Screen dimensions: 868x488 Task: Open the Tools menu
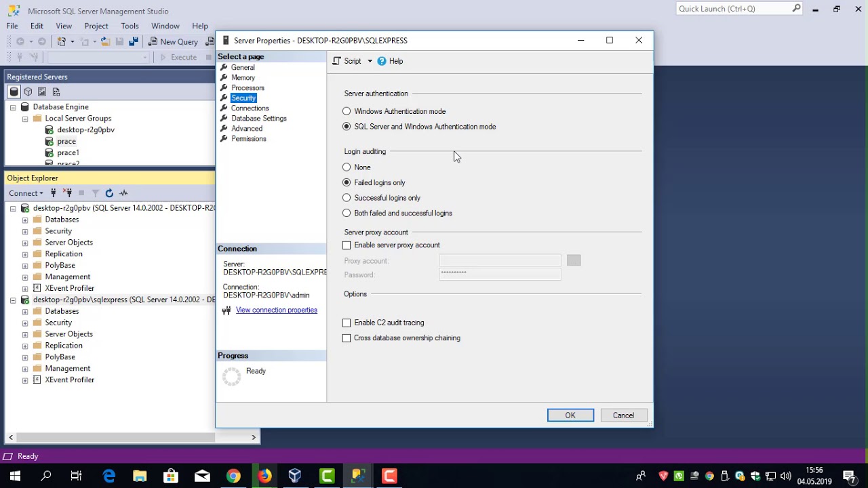pyautogui.click(x=130, y=26)
